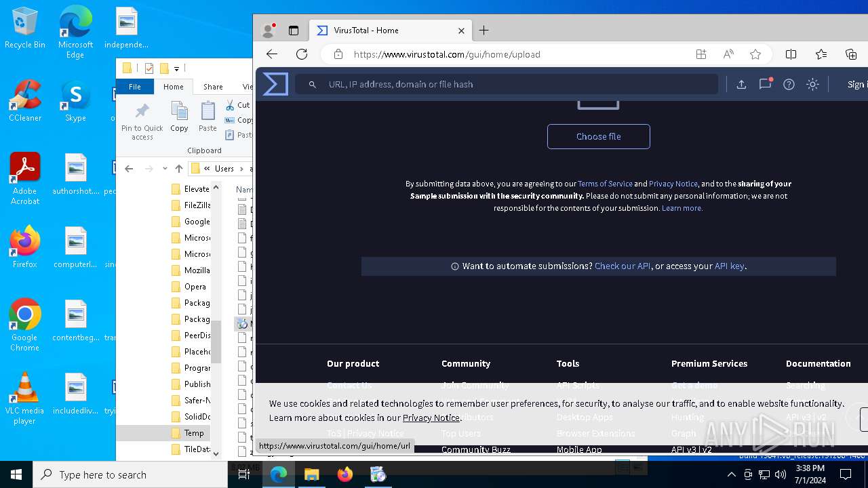Open the VLC media player desktop icon

(x=25, y=399)
